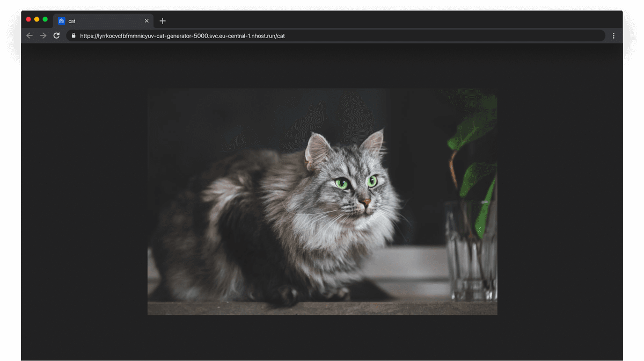
Task: Go back with the back arrow
Action: click(30, 35)
